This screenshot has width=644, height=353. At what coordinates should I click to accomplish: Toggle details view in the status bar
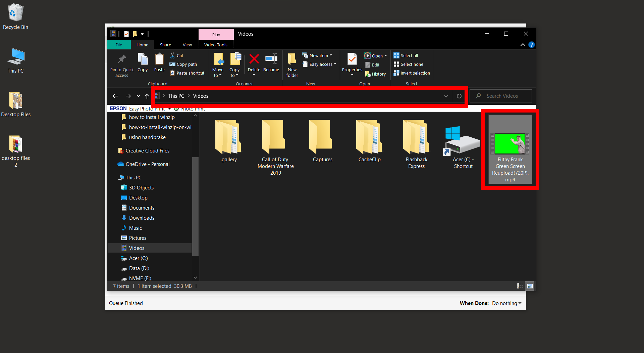520,286
